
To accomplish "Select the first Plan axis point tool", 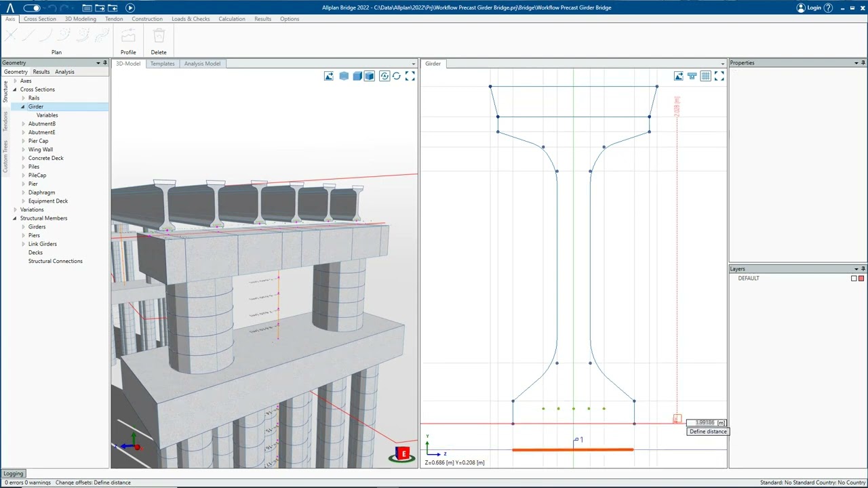I will pos(12,35).
